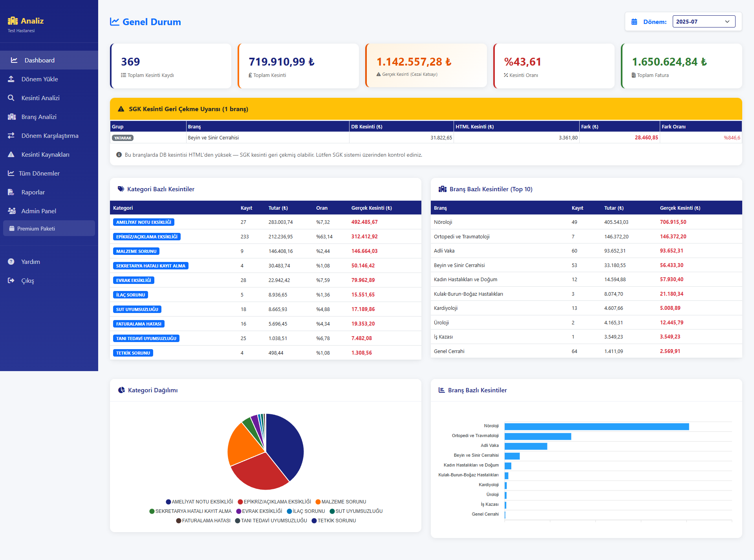Click the Çıkış logout icon
Screen dimensions: 754x560
point(11,280)
